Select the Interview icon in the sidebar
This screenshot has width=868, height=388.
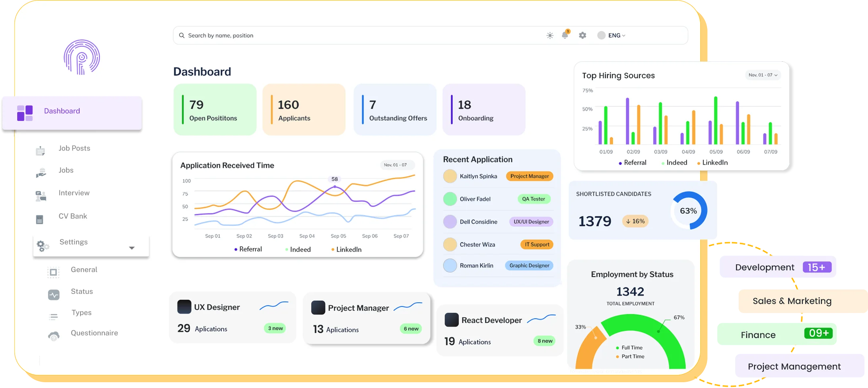(x=40, y=195)
